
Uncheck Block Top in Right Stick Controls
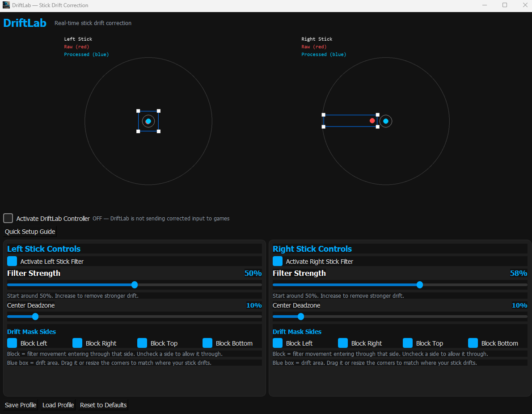408,343
